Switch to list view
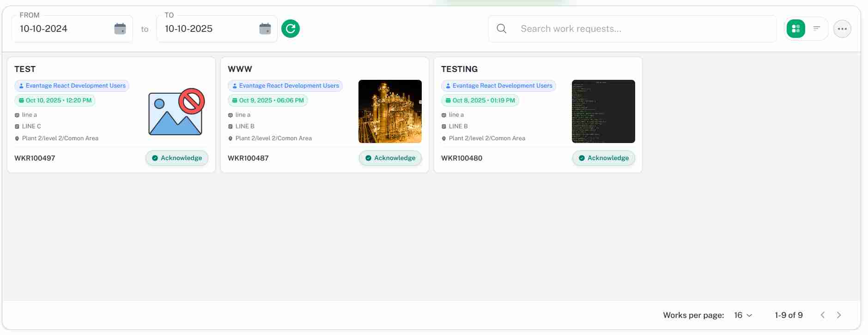 tap(817, 29)
